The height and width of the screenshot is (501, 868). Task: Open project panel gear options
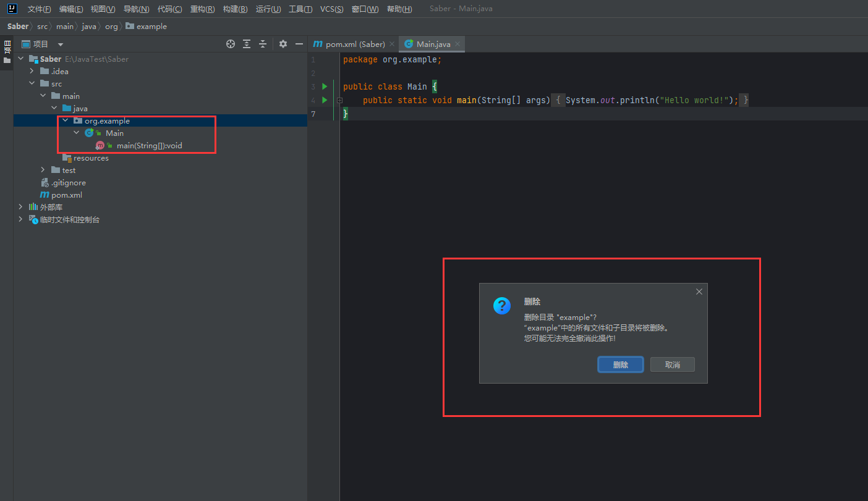point(283,44)
